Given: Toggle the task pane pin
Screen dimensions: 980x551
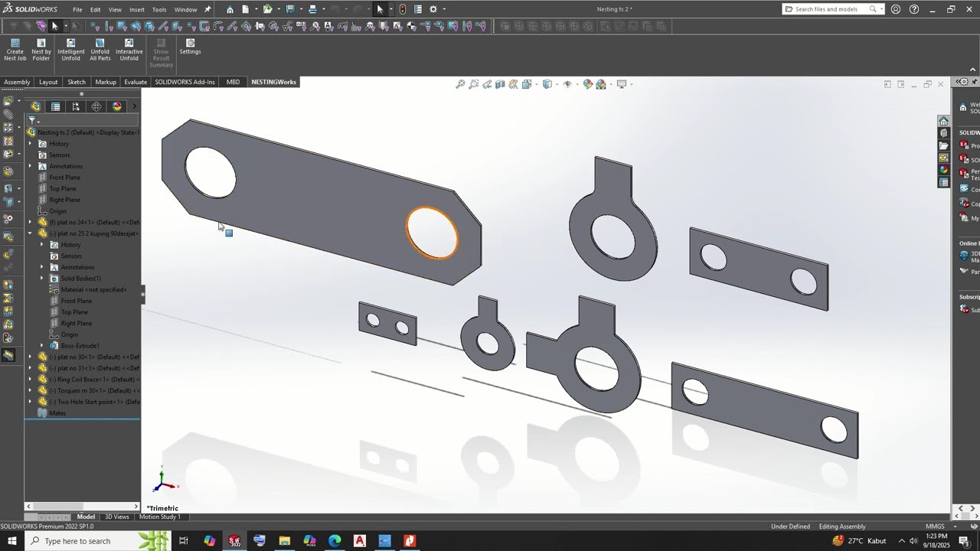Looking at the screenshot, I should pos(975,82).
